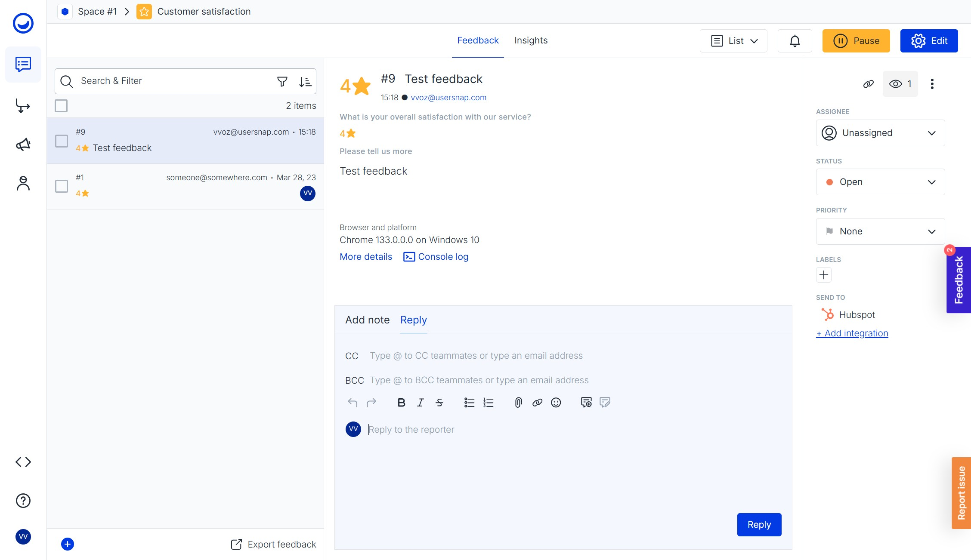Open the three-dot more options menu
The width and height of the screenshot is (971, 560).
pos(932,84)
